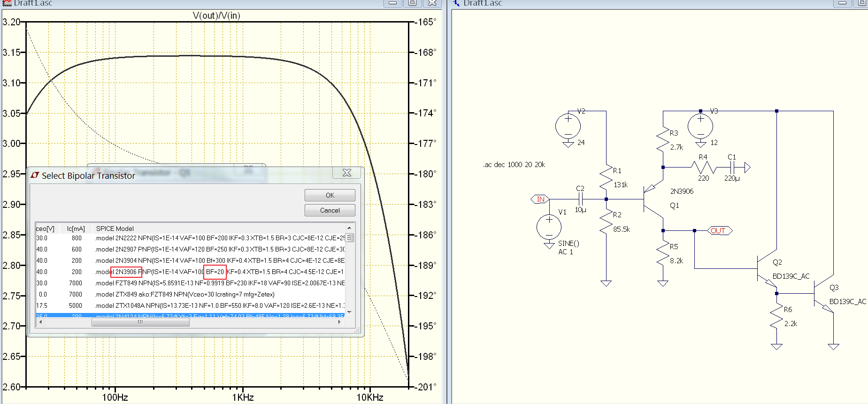Viewport: 868px width, 404px height.
Task: Select resistor R1 zigzag symbol
Action: (x=606, y=177)
